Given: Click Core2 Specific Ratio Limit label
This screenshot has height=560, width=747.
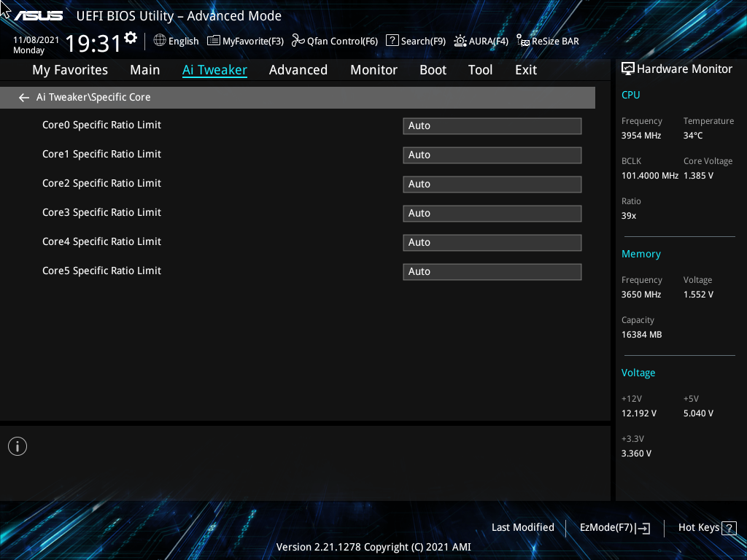Looking at the screenshot, I should (101, 183).
